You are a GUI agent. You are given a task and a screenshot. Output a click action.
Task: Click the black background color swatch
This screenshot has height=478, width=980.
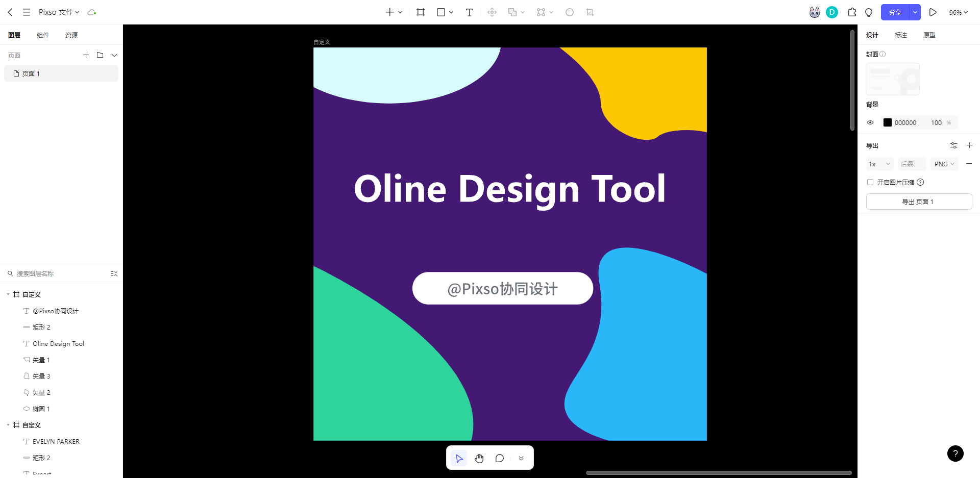tap(888, 122)
